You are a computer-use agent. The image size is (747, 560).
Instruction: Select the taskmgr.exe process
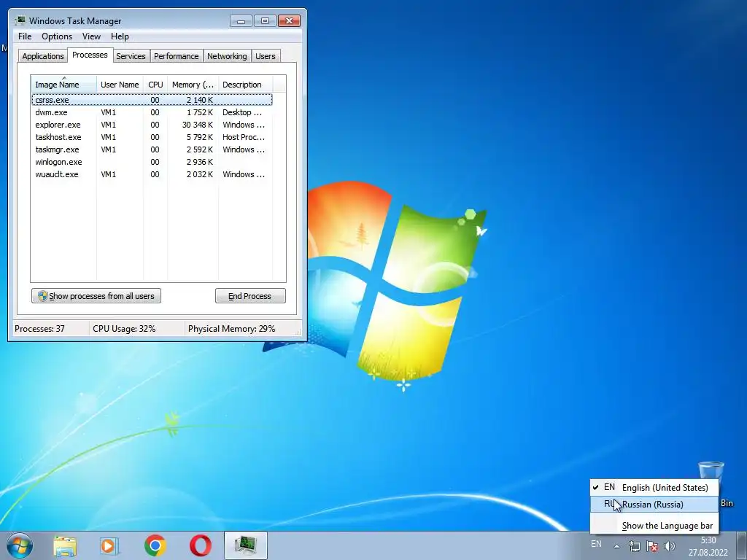click(152, 149)
